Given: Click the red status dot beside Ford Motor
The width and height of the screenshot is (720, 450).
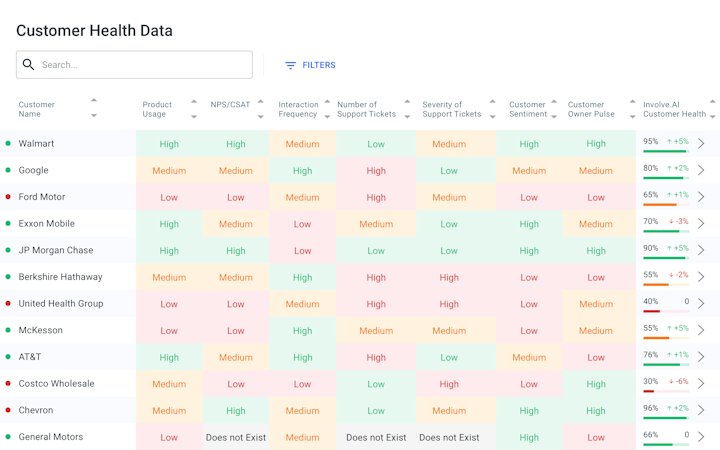Looking at the screenshot, I should pyautogui.click(x=8, y=197).
